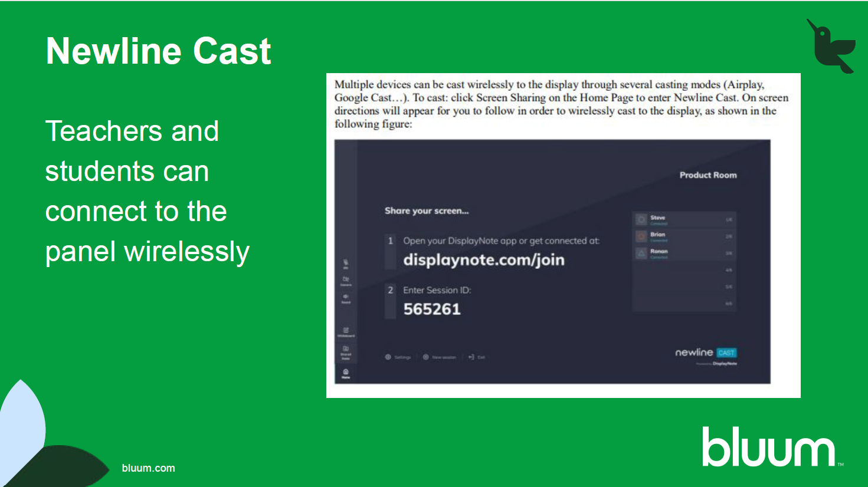Click the bluum hummingbird logo icon

(831, 46)
